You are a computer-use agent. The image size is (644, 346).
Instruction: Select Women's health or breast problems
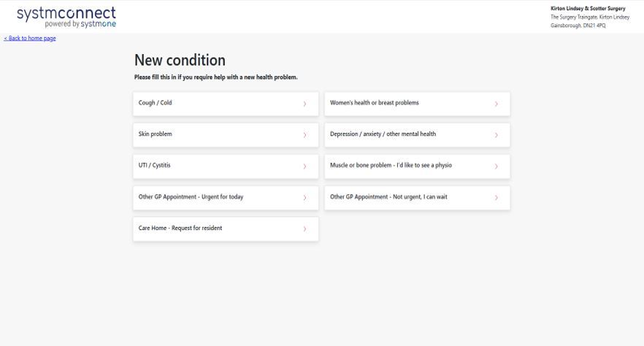(375, 103)
